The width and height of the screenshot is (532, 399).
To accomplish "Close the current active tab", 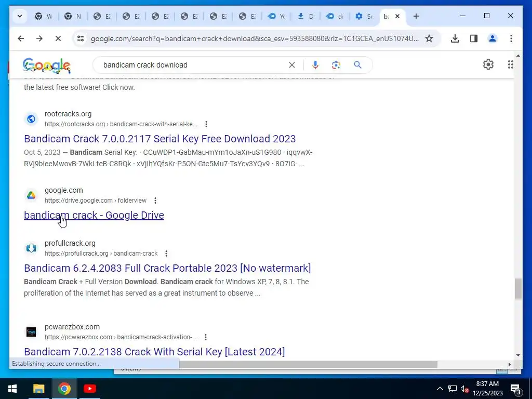I will click(397, 16).
